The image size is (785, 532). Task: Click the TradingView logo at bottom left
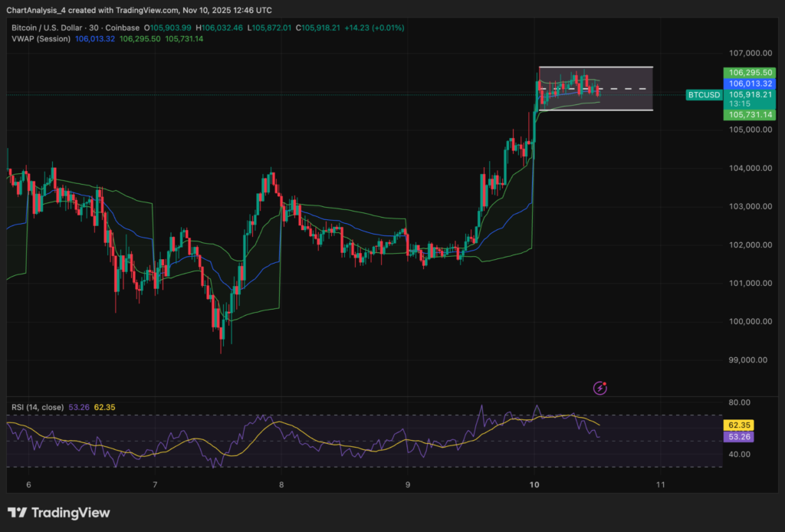pyautogui.click(x=59, y=513)
